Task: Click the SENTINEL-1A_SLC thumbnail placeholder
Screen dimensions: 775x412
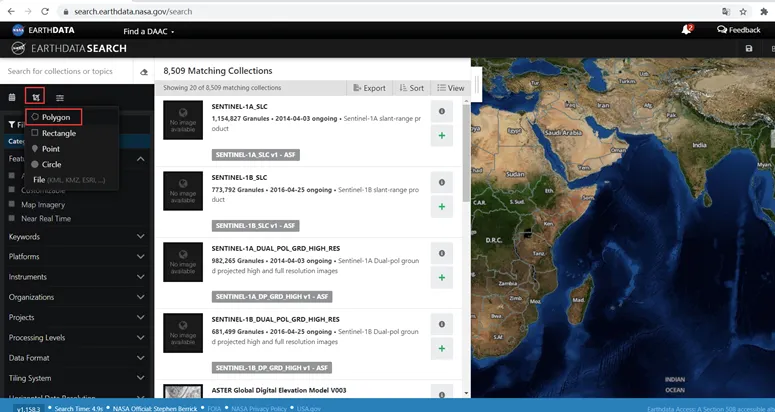Action: tap(183, 120)
